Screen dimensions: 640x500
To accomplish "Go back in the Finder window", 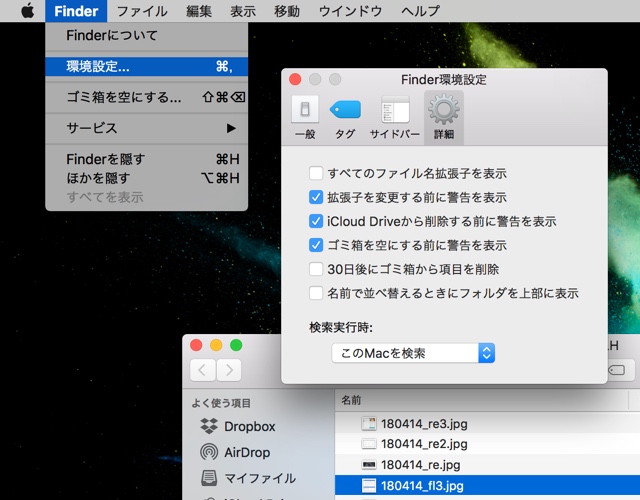I will [202, 370].
